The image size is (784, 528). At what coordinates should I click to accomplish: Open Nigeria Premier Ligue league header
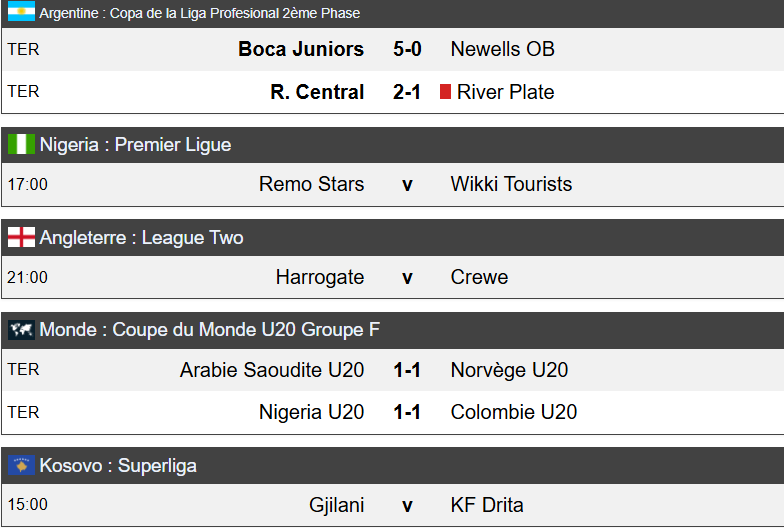point(135,145)
